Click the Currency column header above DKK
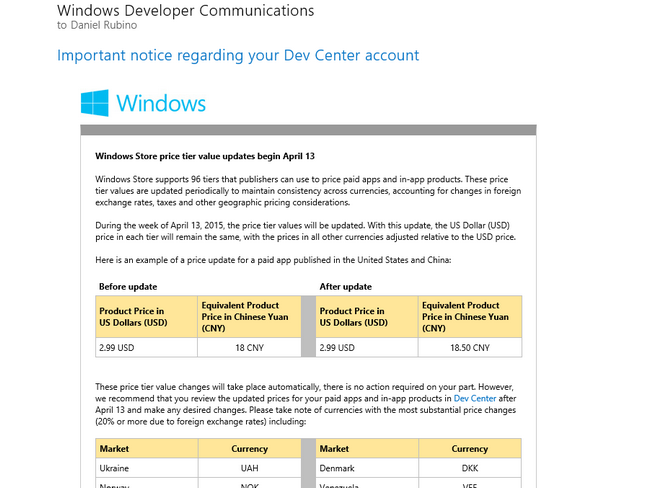The image size is (670, 488). [x=469, y=448]
